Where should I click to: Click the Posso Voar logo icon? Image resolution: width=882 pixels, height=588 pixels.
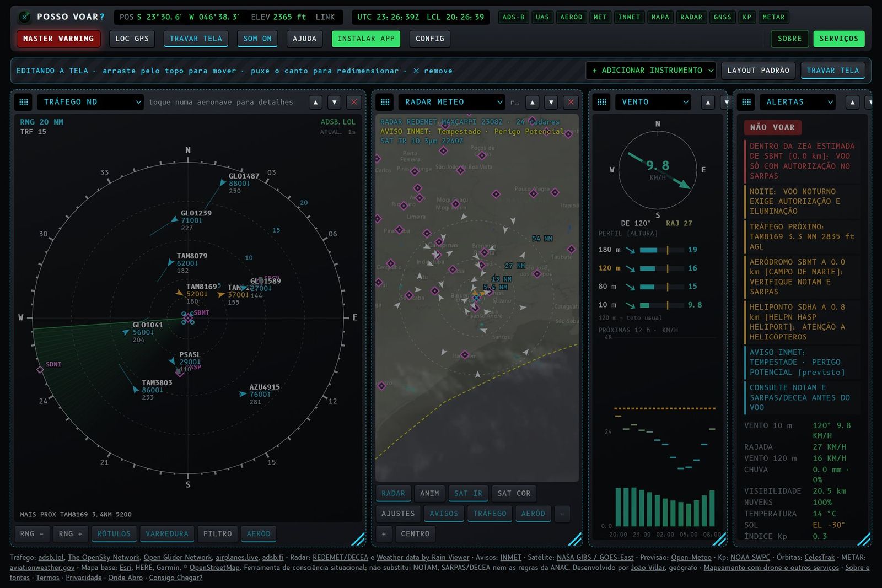(24, 17)
